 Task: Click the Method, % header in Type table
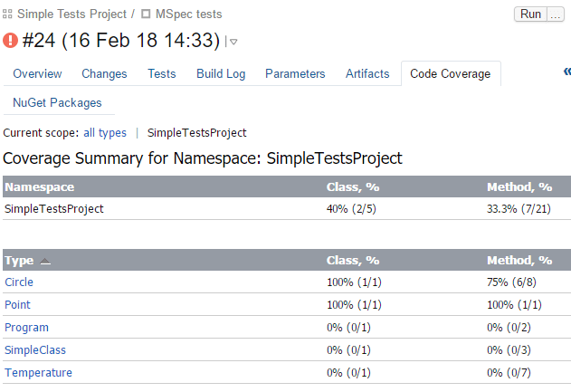[519, 261]
